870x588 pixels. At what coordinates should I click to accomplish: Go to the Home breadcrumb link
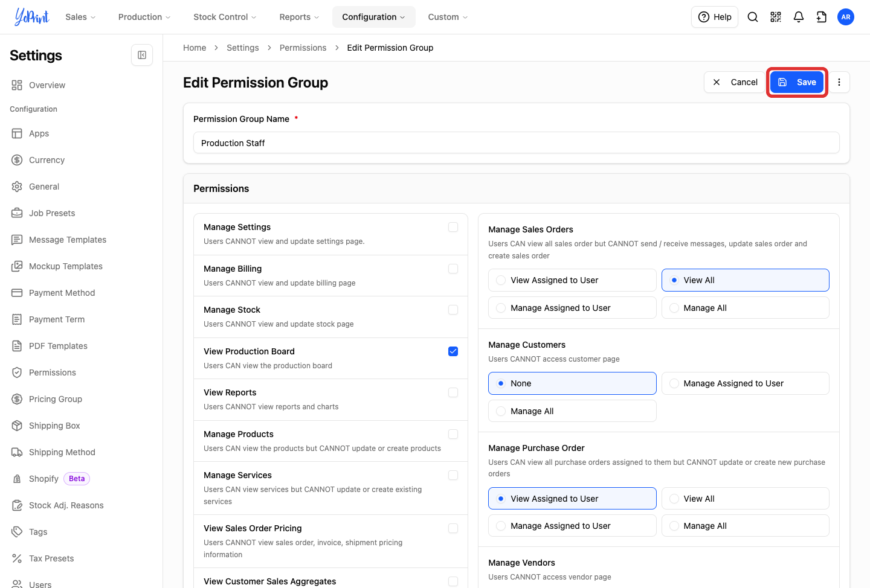tap(195, 48)
